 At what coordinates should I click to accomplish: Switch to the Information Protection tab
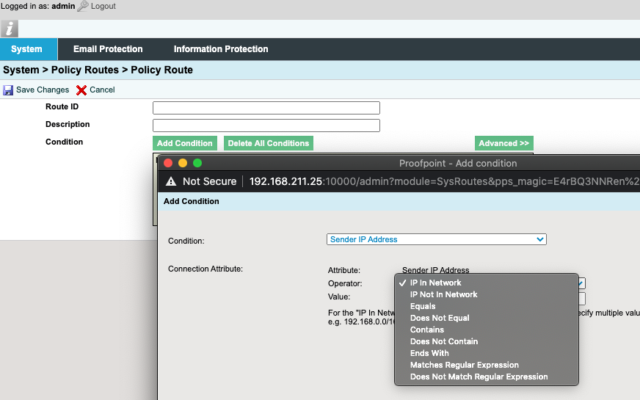221,49
